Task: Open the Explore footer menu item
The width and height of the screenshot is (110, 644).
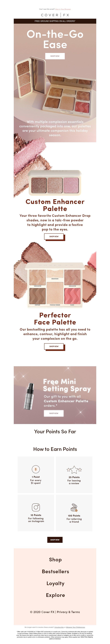Action: pos(56,595)
